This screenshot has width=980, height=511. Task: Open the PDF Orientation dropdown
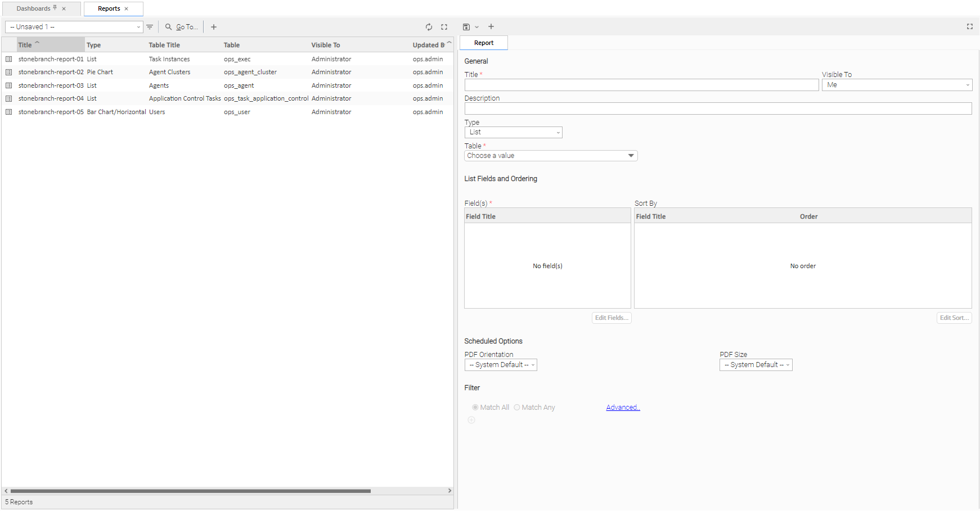point(501,365)
